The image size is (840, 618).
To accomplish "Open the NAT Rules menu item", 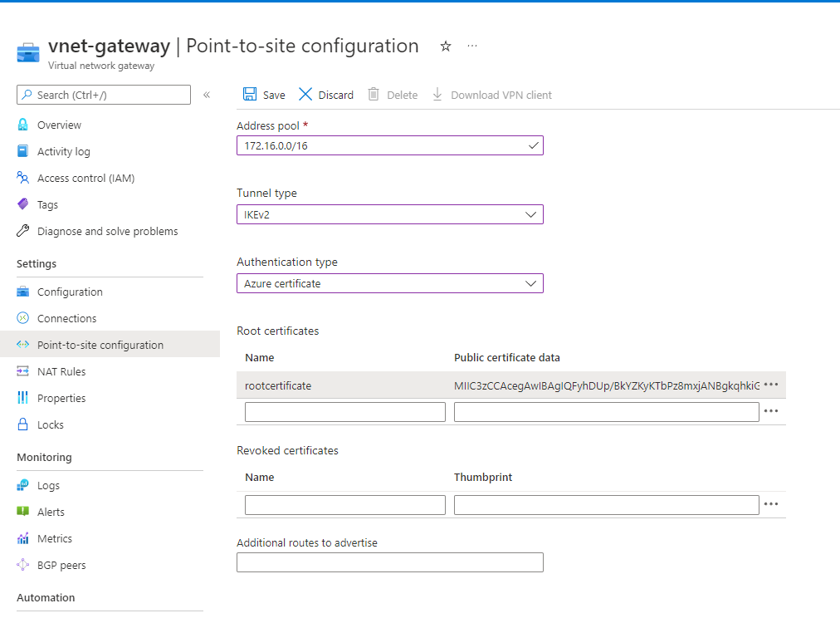I will (61, 371).
